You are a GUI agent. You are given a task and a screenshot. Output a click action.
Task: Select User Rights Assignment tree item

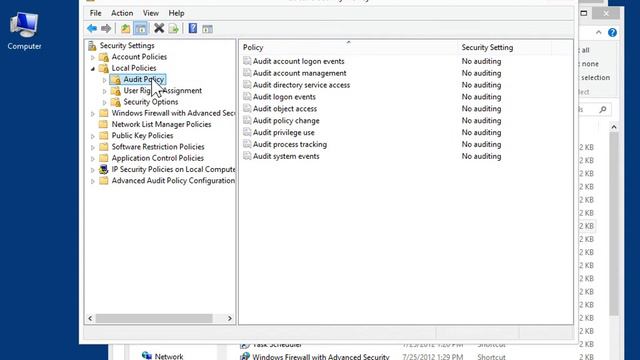tap(162, 91)
